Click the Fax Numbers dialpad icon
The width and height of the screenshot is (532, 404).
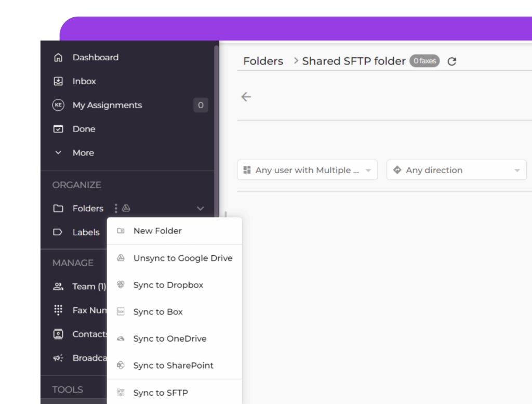tap(59, 310)
